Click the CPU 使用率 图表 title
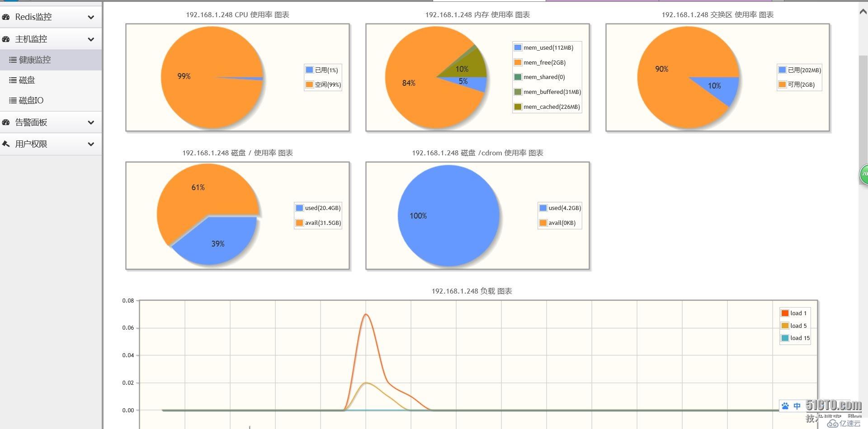This screenshot has width=868, height=429. [x=237, y=15]
